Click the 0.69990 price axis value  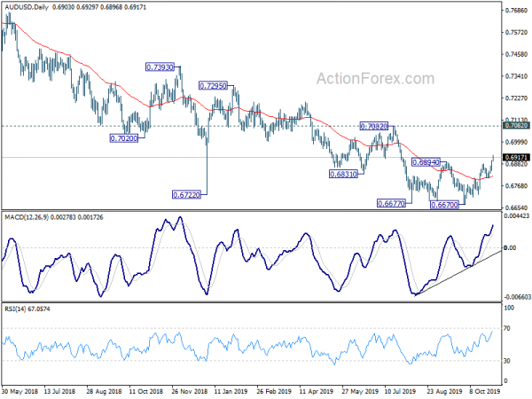[516, 142]
